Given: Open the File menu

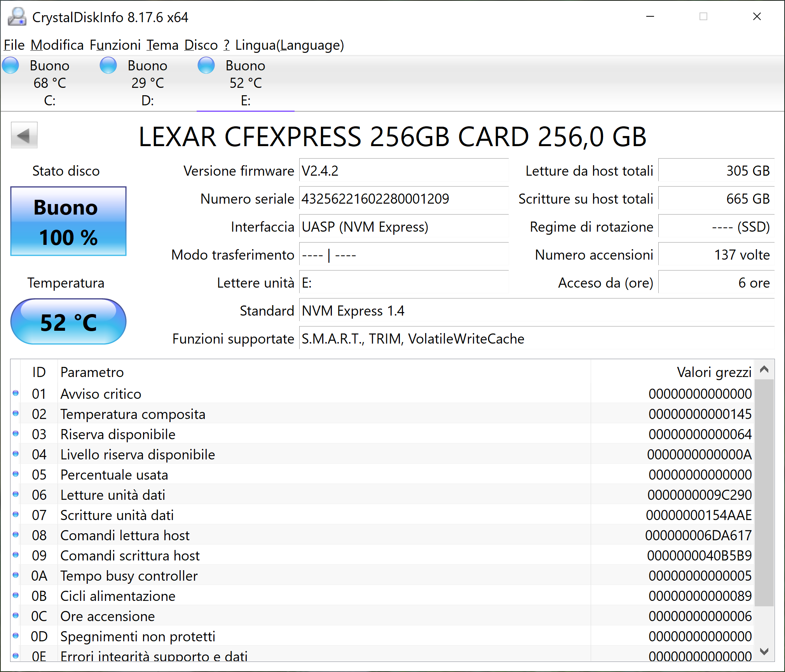Looking at the screenshot, I should click(14, 45).
